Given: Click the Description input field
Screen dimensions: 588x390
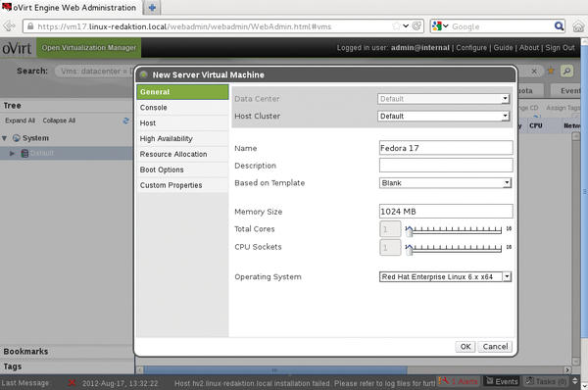Looking at the screenshot, I should [446, 165].
